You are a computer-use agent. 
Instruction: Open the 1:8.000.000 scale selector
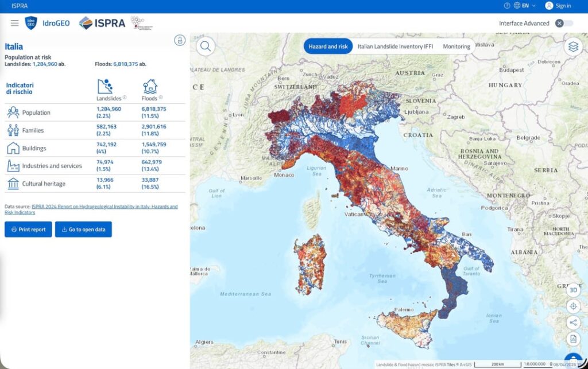[x=534, y=364]
